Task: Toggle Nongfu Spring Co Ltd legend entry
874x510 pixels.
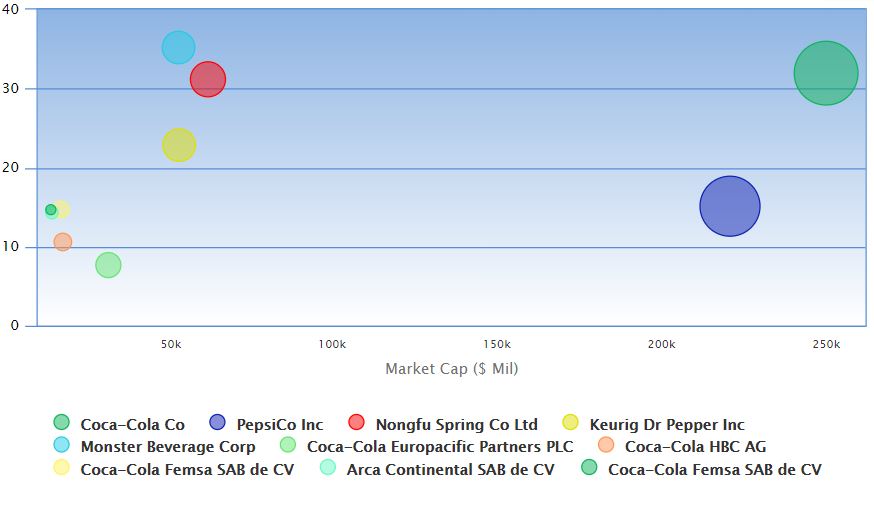Action: point(456,424)
